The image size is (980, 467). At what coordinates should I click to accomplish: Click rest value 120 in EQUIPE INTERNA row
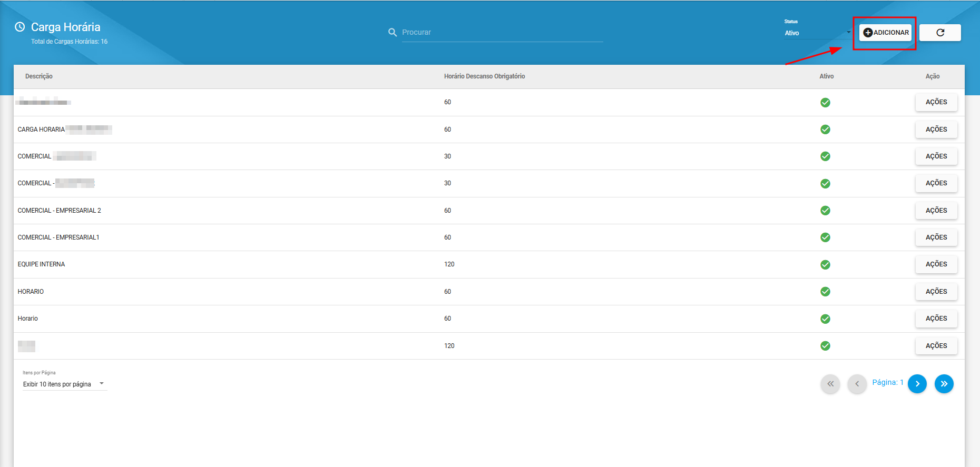click(449, 264)
